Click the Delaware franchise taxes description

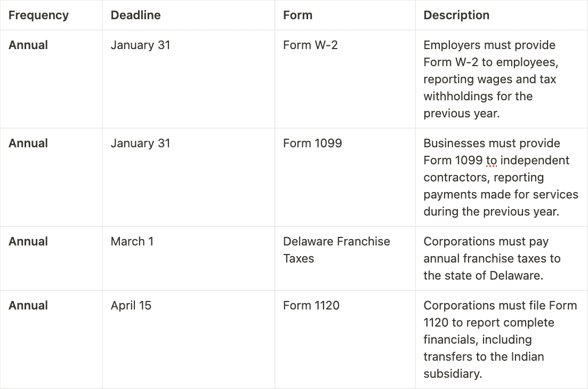pyautogui.click(x=492, y=259)
